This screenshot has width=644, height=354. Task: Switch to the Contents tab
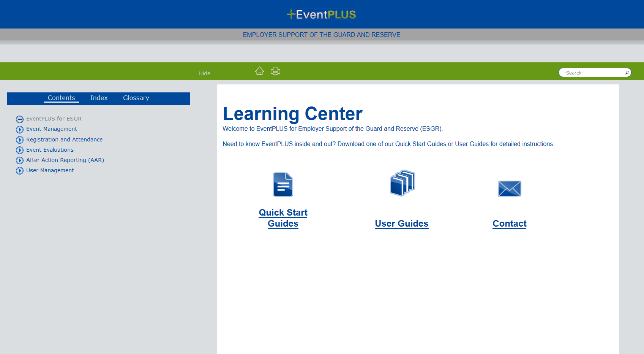pyautogui.click(x=61, y=98)
